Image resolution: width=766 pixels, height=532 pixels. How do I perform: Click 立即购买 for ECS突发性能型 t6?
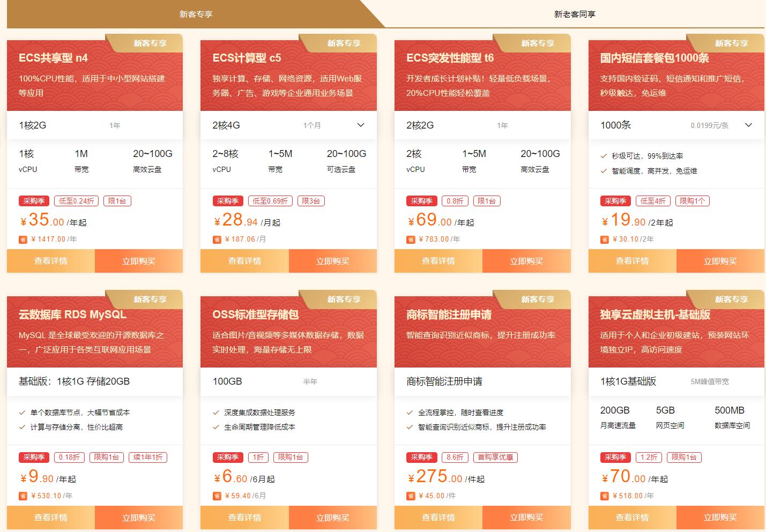point(526,261)
